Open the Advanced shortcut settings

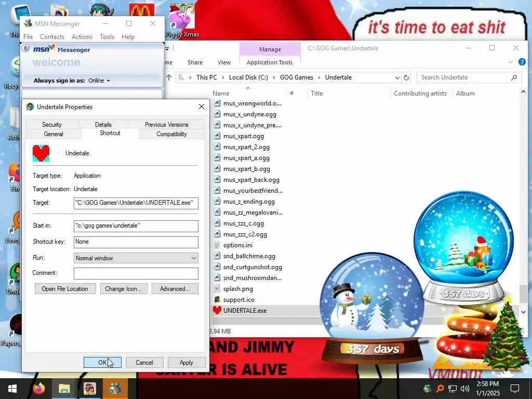pyautogui.click(x=175, y=289)
